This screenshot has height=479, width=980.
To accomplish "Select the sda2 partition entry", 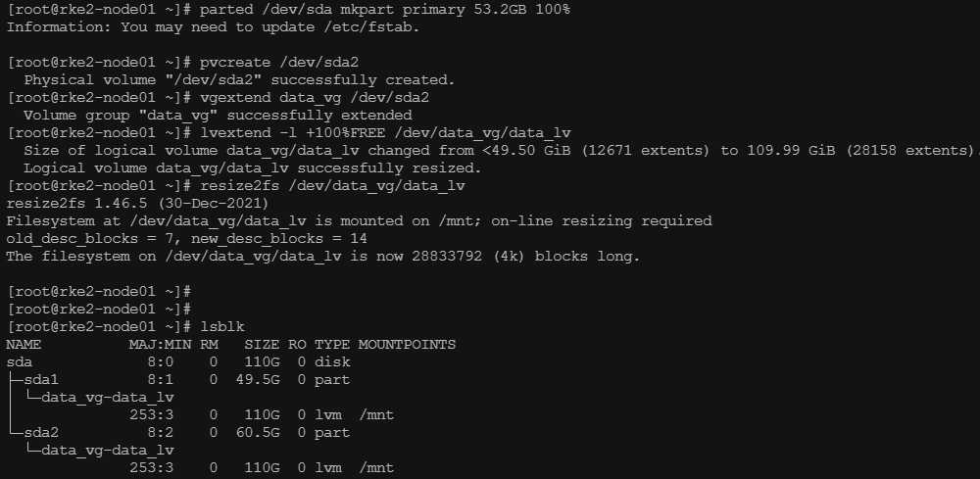I will coord(41,432).
